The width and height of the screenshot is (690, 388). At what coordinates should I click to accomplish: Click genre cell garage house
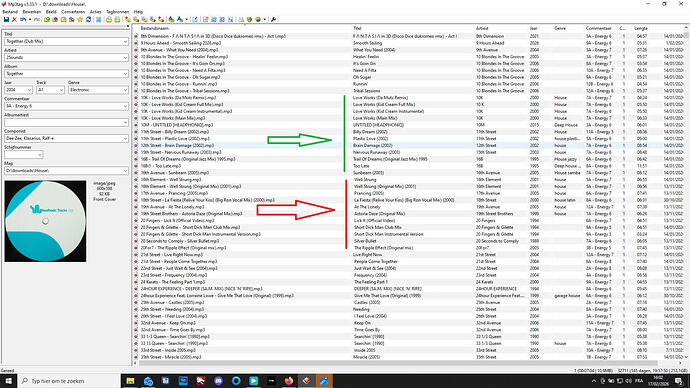pos(567,296)
